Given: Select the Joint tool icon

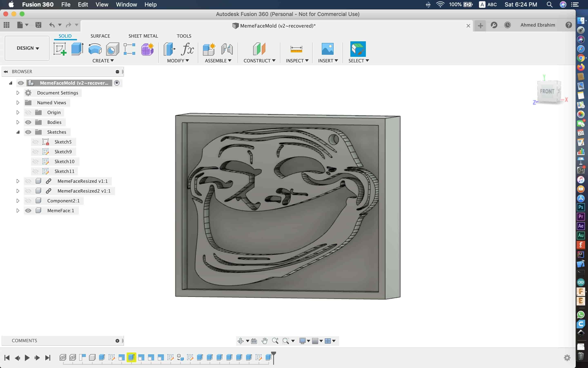Looking at the screenshot, I should click(x=227, y=49).
